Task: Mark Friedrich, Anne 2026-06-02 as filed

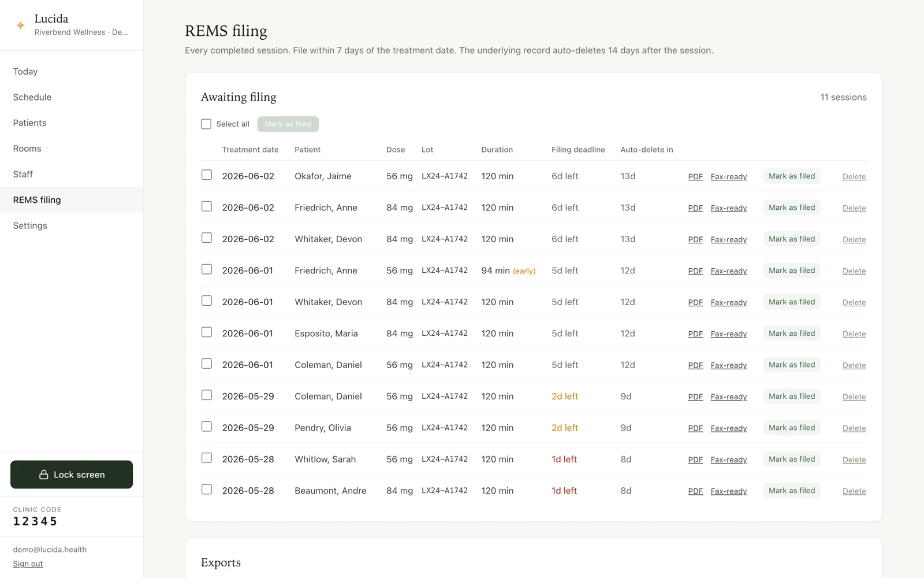Action: [792, 208]
